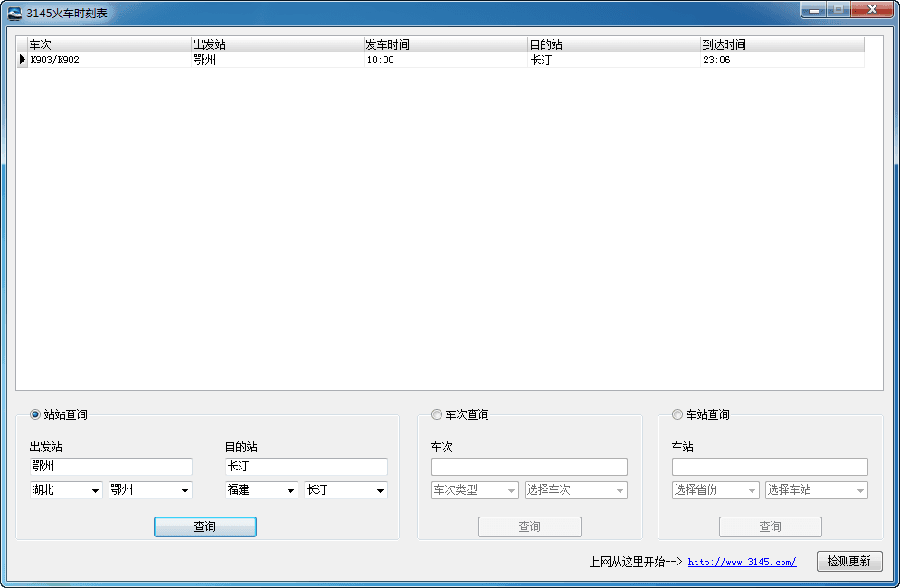Screen dimensions: 900x588
Task: Sort by the 车次 column header
Action: 109,44
